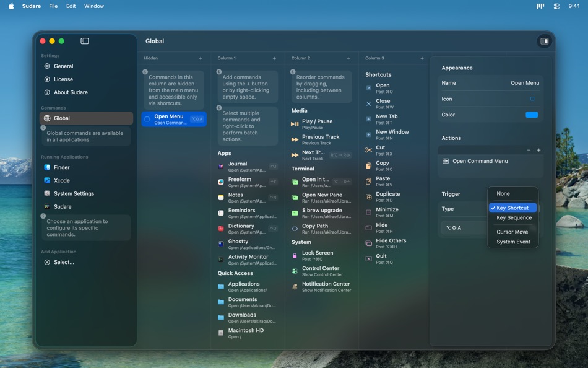Choose Key Sequence trigger type
588x368 pixels.
click(x=512, y=218)
